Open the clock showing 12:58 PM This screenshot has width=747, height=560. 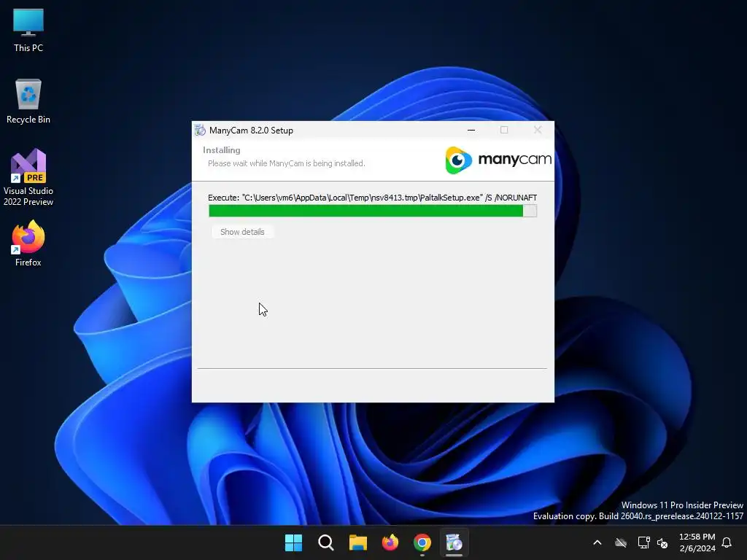click(697, 542)
